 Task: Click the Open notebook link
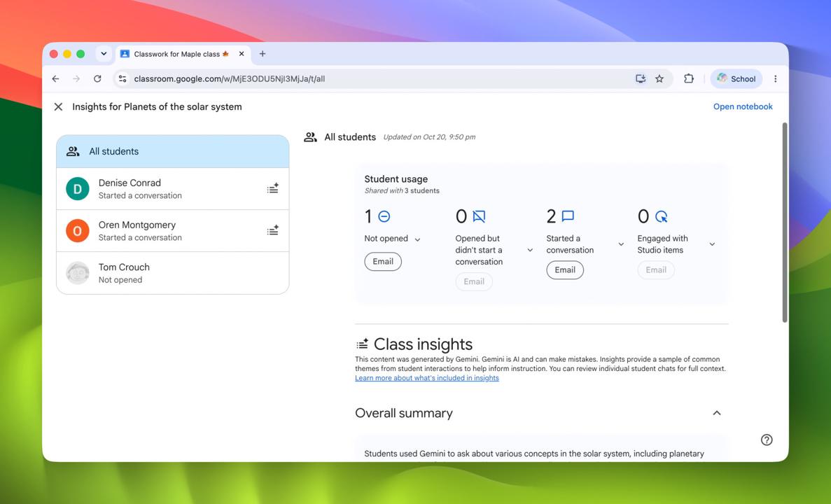743,106
